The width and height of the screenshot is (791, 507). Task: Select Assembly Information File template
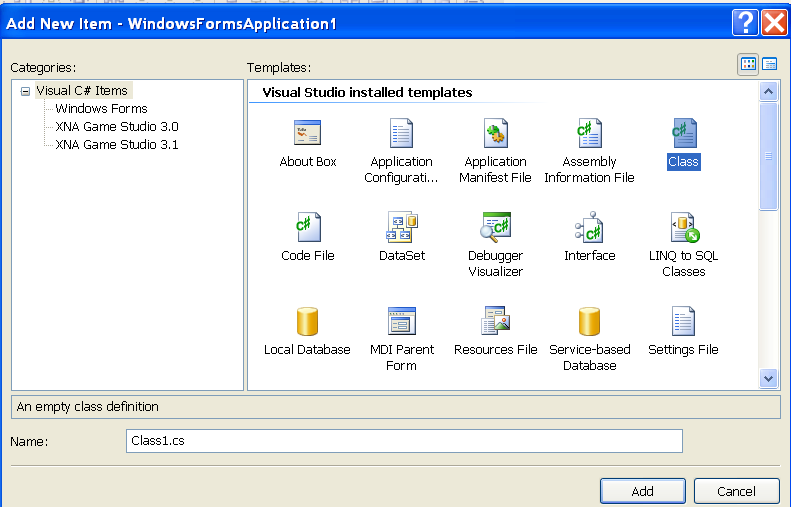tap(589, 133)
